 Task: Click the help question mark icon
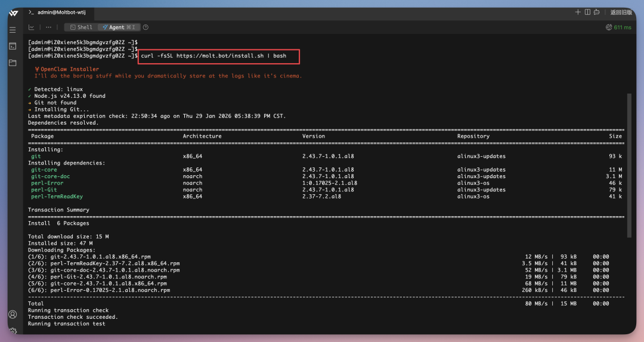pos(146,27)
